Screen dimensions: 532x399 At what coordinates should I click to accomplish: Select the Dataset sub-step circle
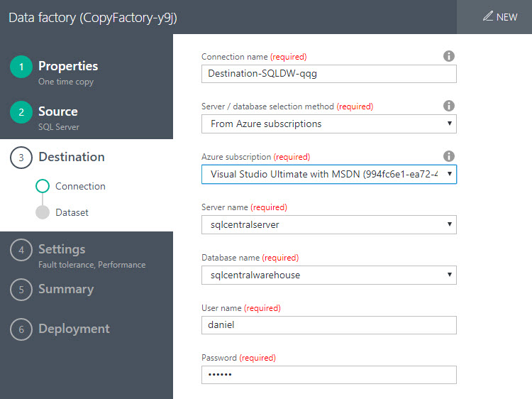43,212
